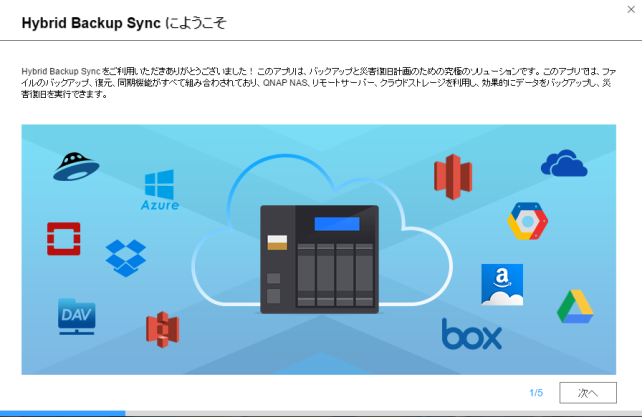
Task: Click the red OpenStack square icon
Action: point(63,239)
